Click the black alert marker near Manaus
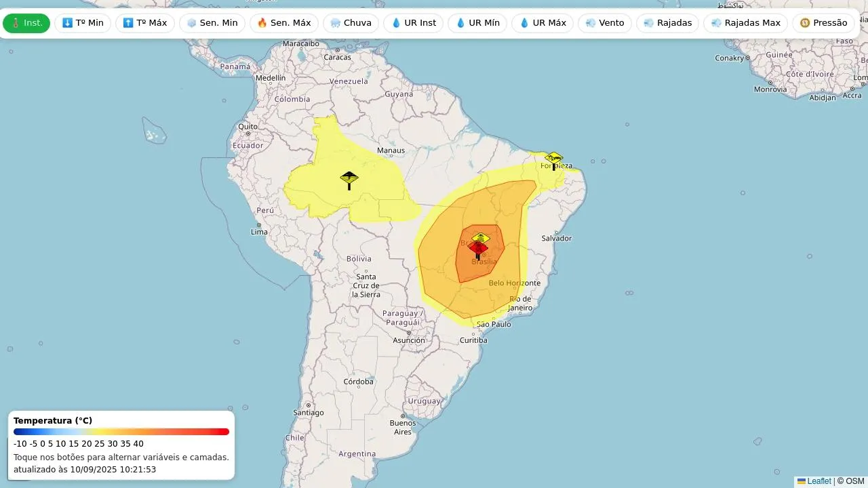868x488 pixels. (349, 180)
